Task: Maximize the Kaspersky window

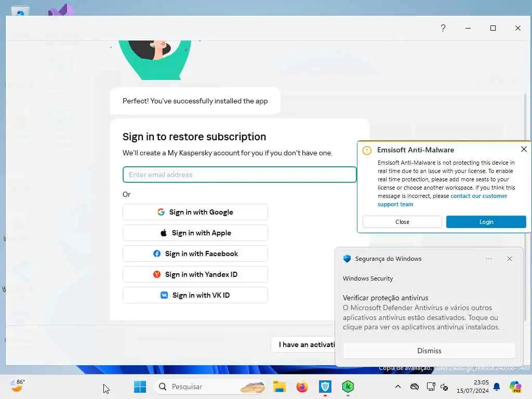Action: (493, 28)
